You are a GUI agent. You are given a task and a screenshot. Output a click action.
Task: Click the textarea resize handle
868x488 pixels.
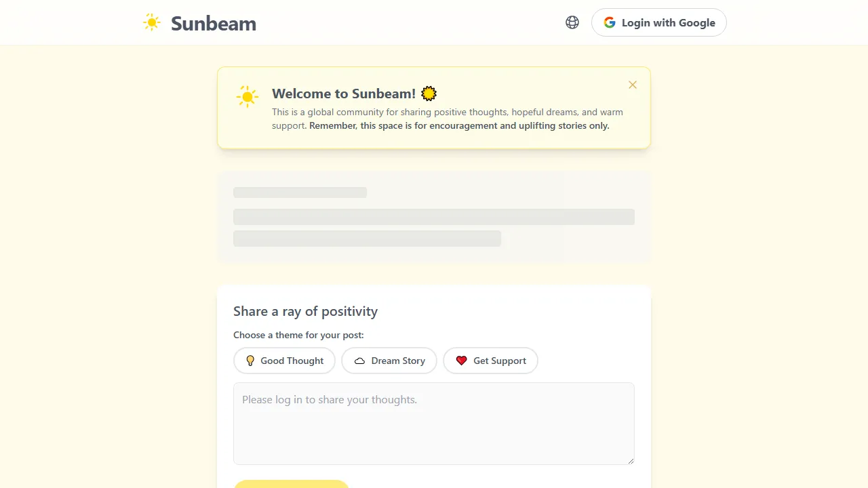point(631,460)
